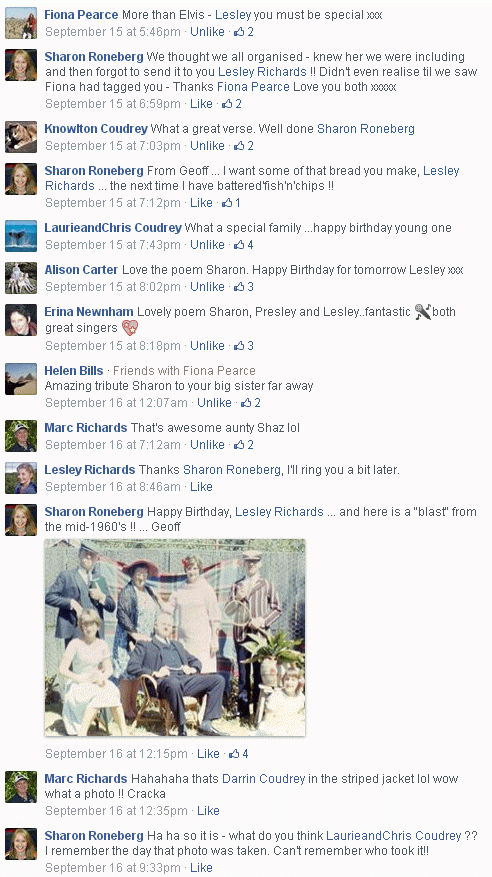This screenshot has height=877, width=492.
Task: Open tagged LaurieandChris Coudrey in Sharon's last comment
Action: (x=394, y=836)
